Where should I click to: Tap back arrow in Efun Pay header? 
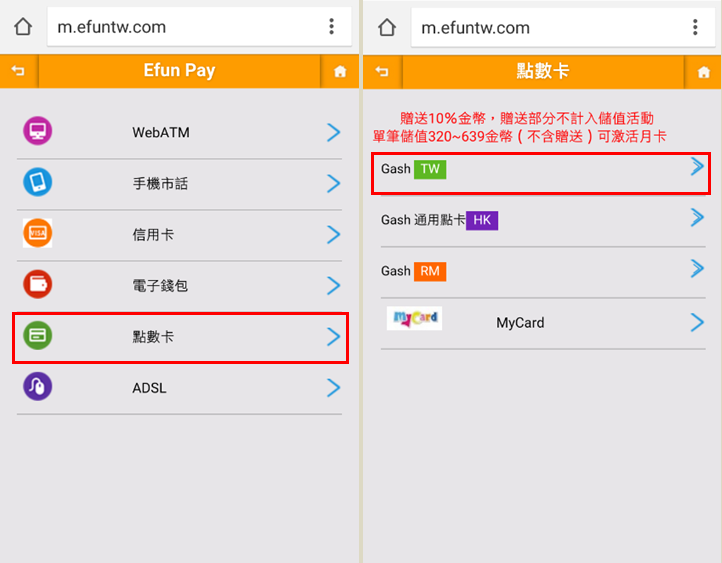coord(18,71)
